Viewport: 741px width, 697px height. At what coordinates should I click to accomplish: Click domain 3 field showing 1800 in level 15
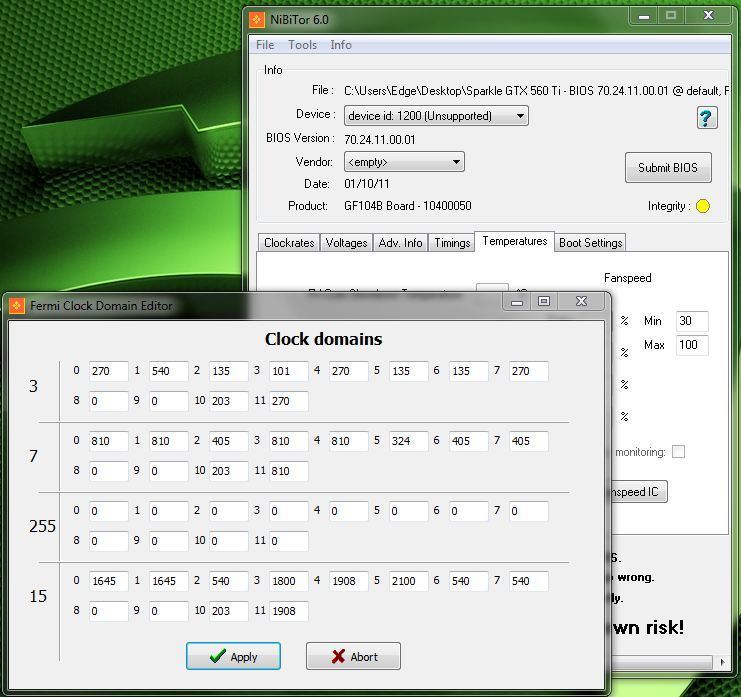coord(289,581)
